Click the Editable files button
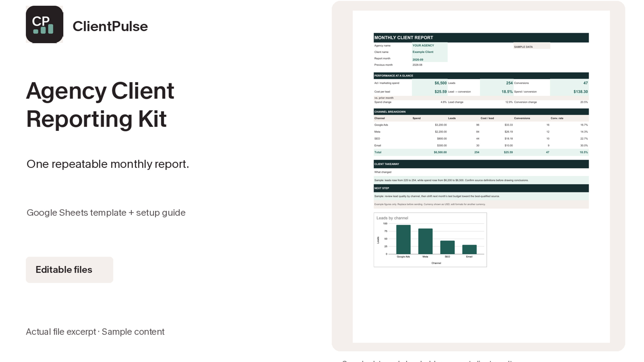The image size is (644, 362). (69, 270)
